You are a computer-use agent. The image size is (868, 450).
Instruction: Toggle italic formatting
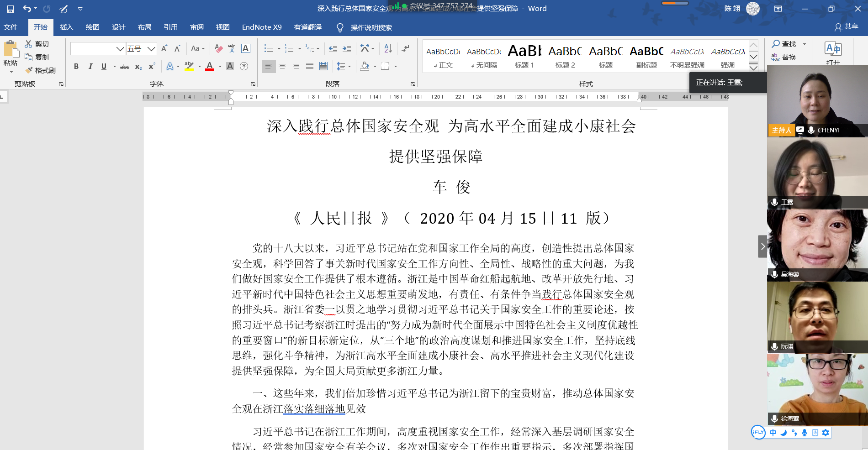[x=90, y=66]
